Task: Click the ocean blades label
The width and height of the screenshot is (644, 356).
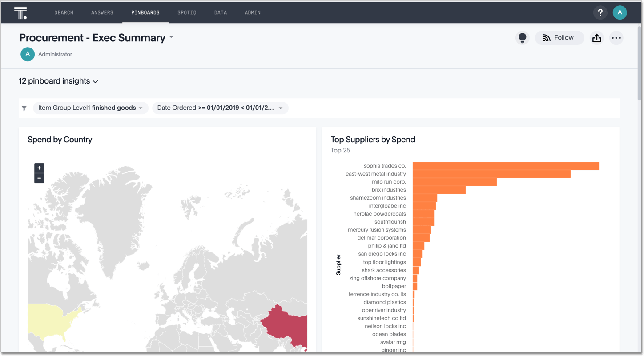Action: (389, 334)
